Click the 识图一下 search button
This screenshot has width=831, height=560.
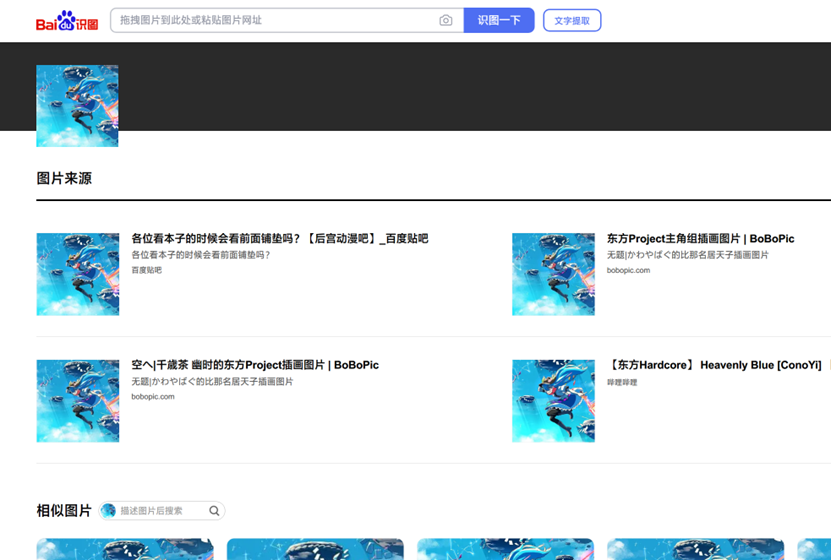499,20
